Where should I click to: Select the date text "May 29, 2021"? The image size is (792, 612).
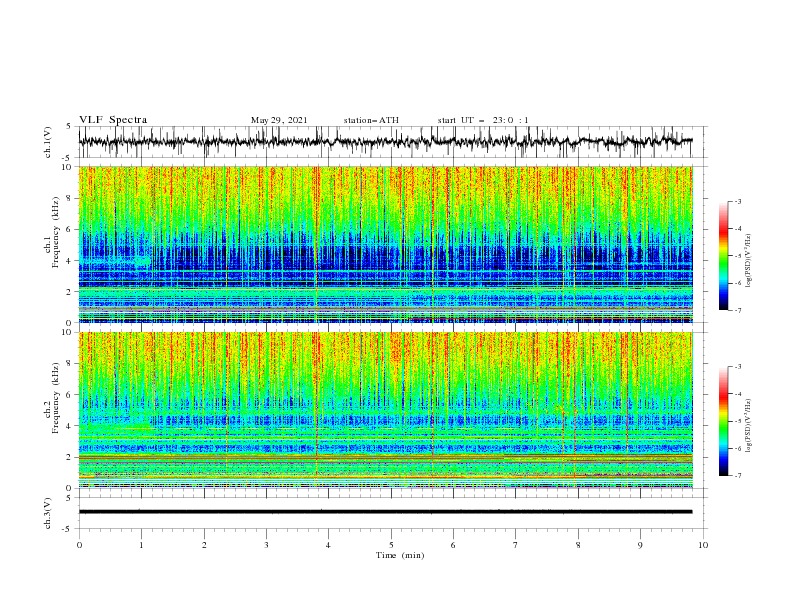(279, 120)
